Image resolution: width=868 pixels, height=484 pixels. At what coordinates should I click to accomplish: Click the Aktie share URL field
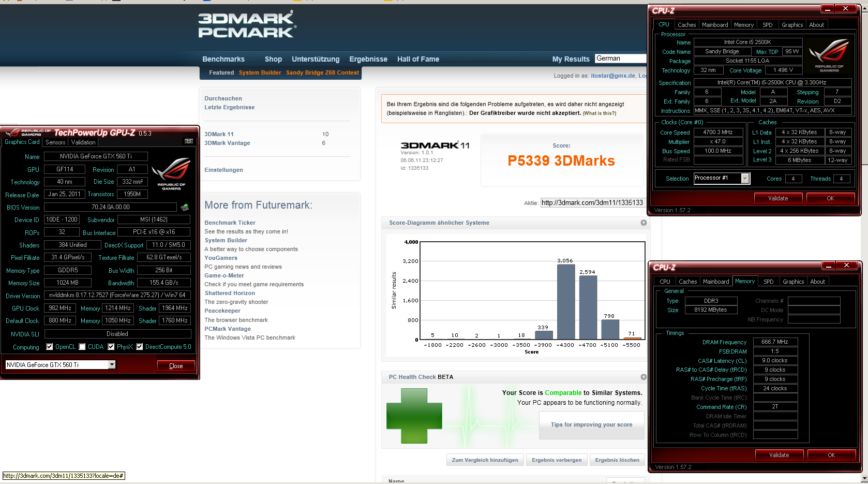coord(593,202)
